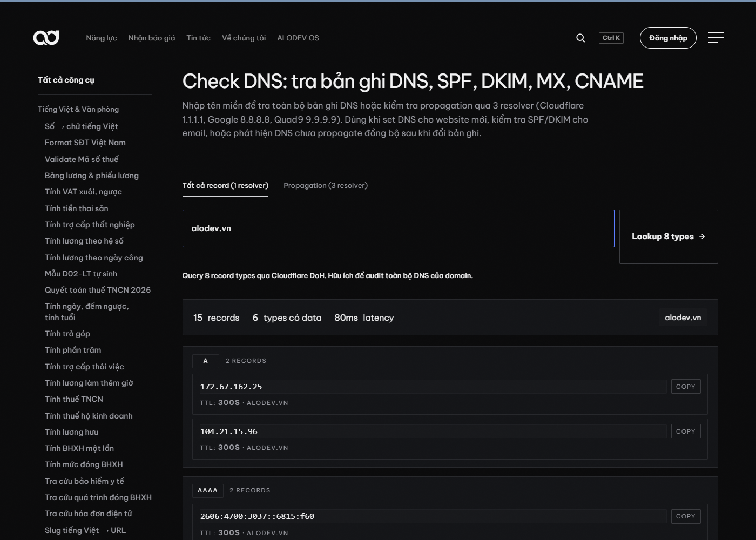Open Tính phần trăm tool
This screenshot has width=756, height=540.
click(73, 350)
